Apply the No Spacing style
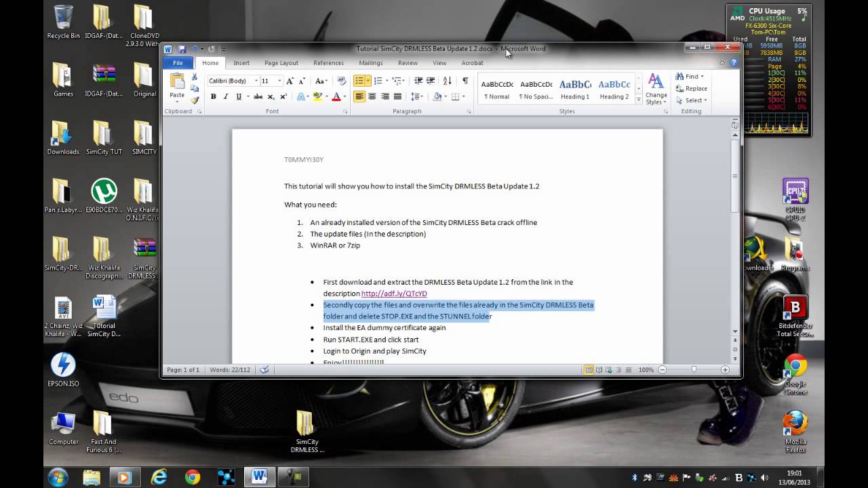The image size is (868, 488). 536,89
